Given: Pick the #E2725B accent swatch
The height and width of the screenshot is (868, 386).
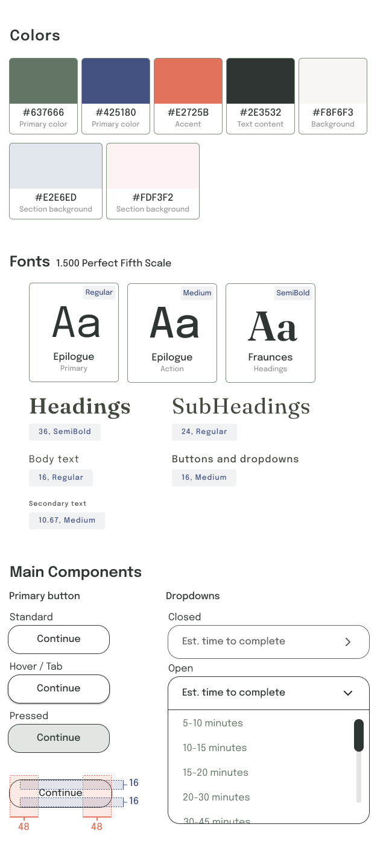Looking at the screenshot, I should [x=188, y=96].
